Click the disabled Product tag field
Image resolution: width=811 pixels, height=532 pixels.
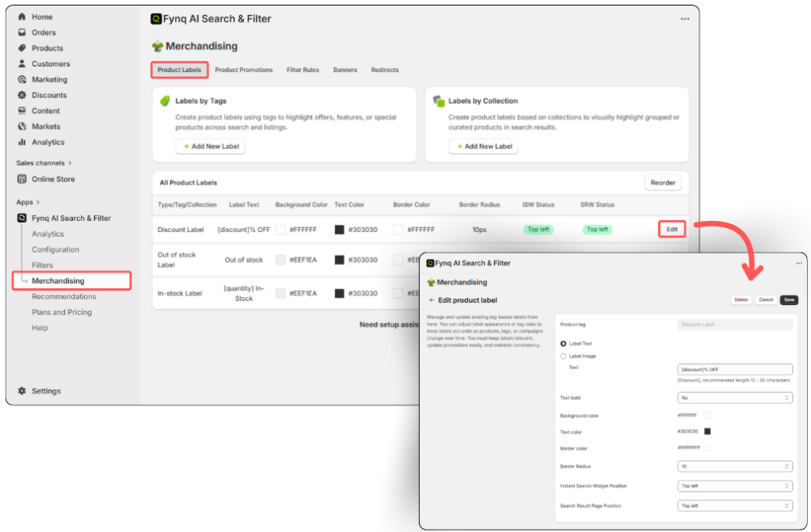point(735,325)
